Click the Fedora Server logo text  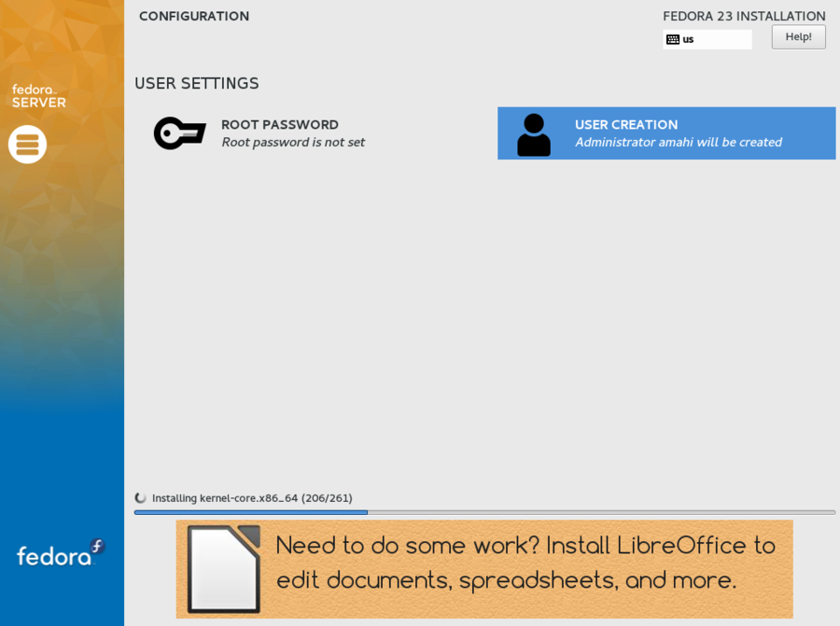click(38, 96)
